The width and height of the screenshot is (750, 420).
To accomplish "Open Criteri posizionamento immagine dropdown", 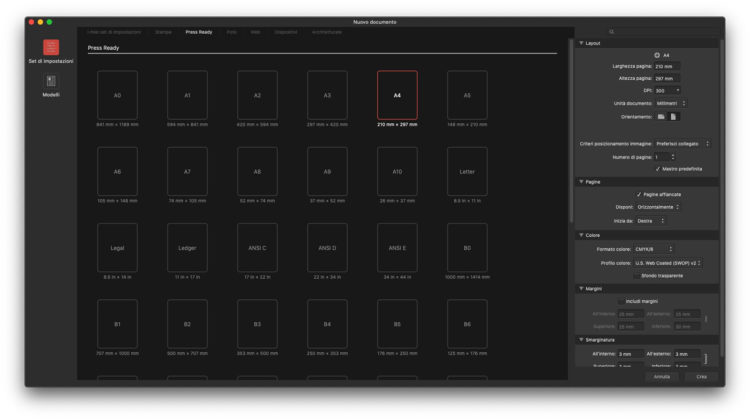I will (x=682, y=144).
